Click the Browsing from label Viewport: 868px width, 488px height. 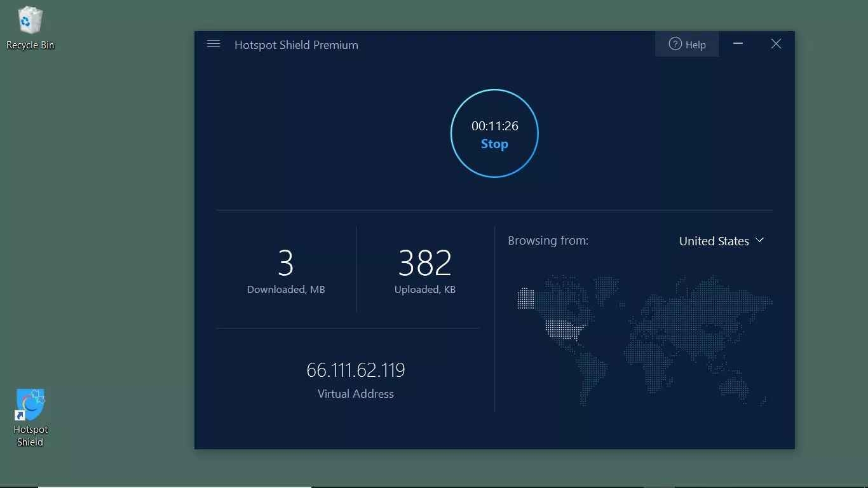pos(548,241)
